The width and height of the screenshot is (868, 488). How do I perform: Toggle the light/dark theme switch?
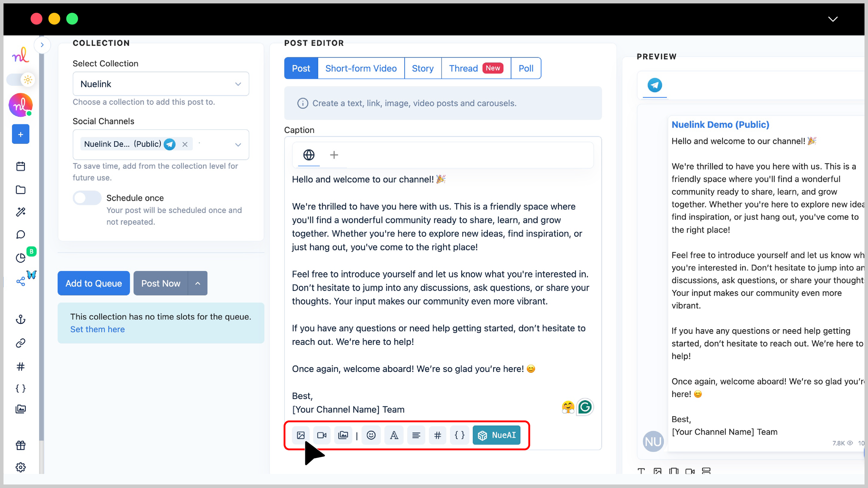pos(21,80)
